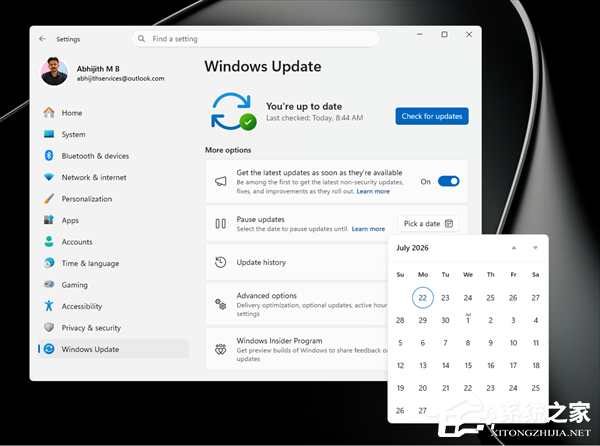Click the July 2026 month header
Screen dimensions: 600x446
pyautogui.click(x=412, y=248)
